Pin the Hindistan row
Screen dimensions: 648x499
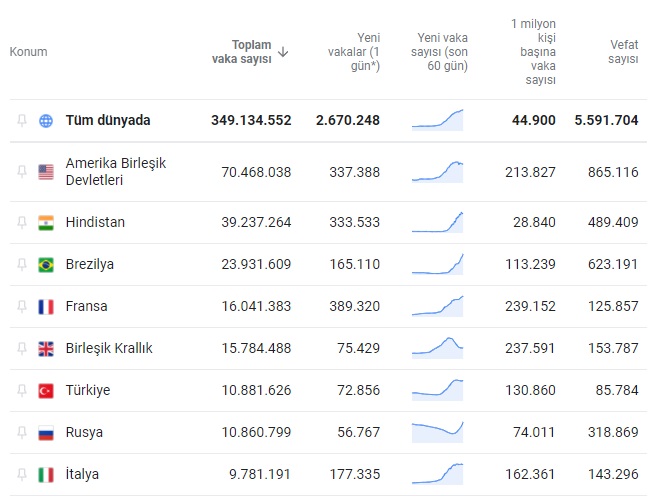22,222
